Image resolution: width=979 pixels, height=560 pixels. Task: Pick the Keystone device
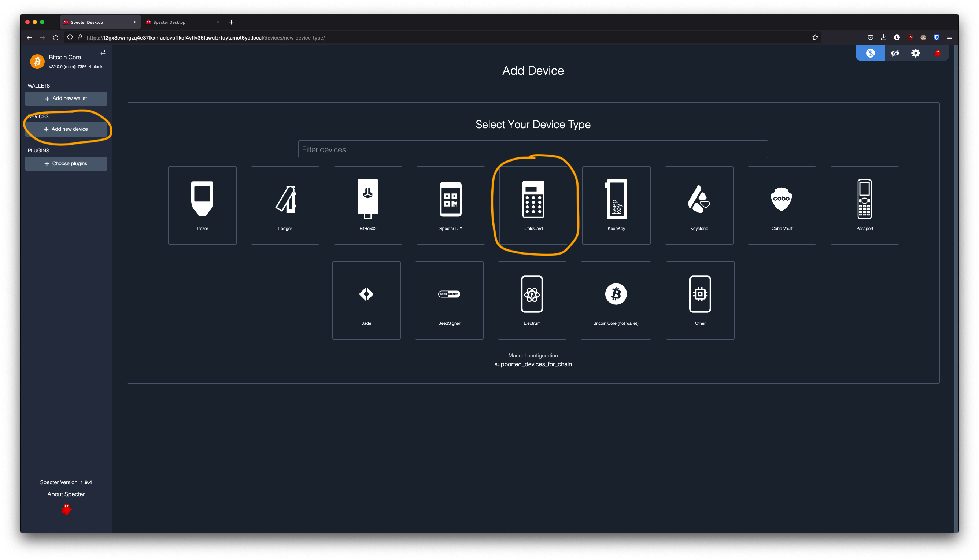coord(699,205)
